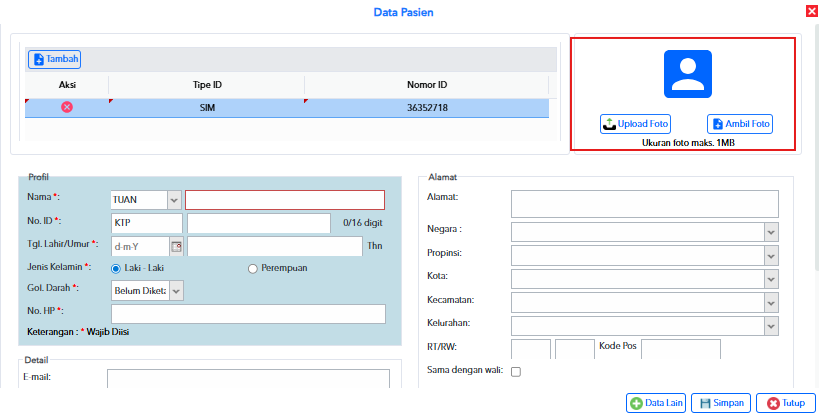Viewport: 819px width, 418px height.
Task: Click the 16-digit ID number field
Action: (259, 223)
